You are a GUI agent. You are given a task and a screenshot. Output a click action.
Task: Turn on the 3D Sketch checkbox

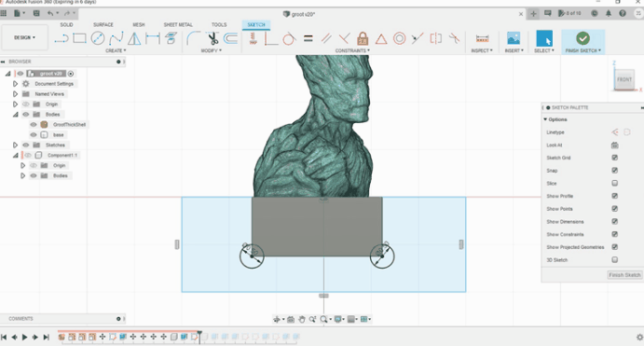click(x=614, y=259)
